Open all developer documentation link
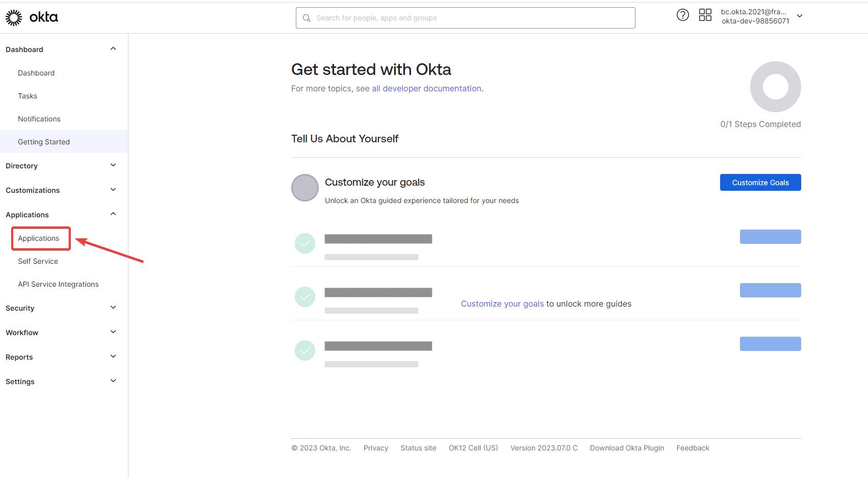The width and height of the screenshot is (868, 478). point(426,89)
